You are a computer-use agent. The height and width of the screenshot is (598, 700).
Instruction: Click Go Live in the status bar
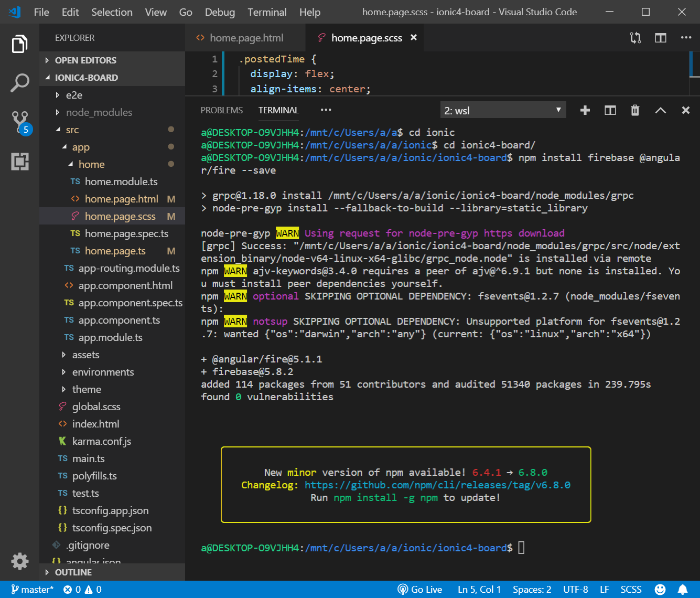420,590
